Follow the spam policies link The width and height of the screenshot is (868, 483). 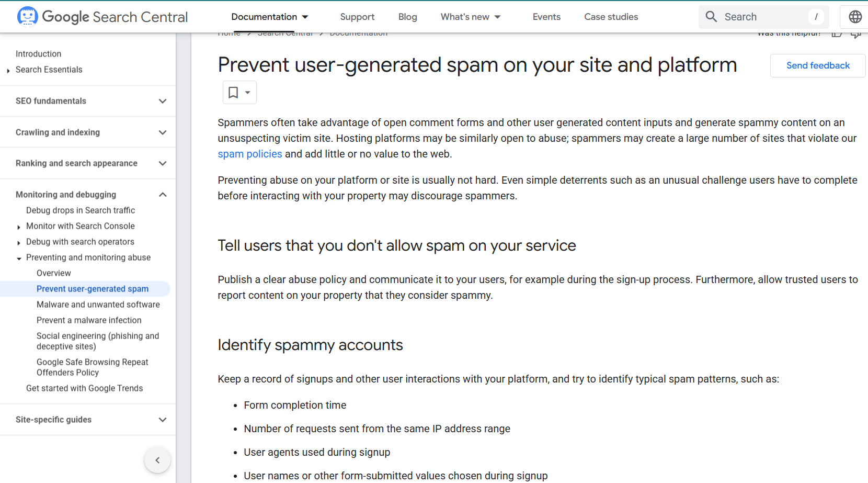coord(250,154)
